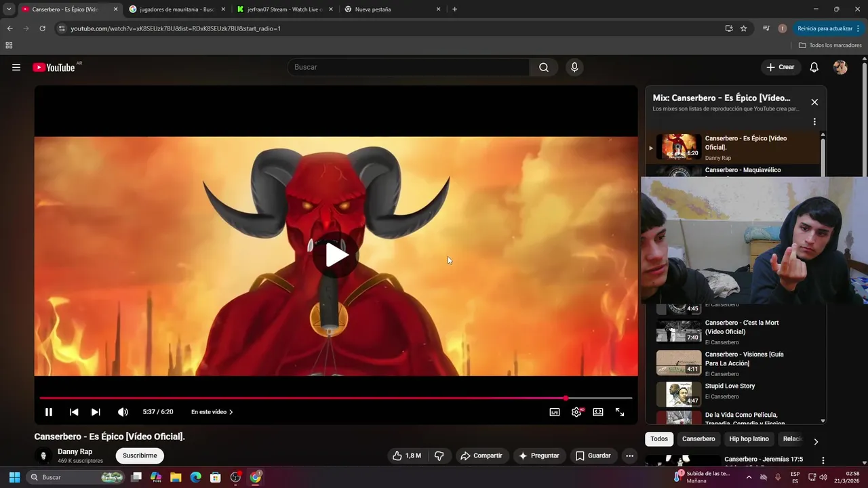Open more actions ellipsis below video
The height and width of the screenshot is (488, 868).
click(629, 455)
